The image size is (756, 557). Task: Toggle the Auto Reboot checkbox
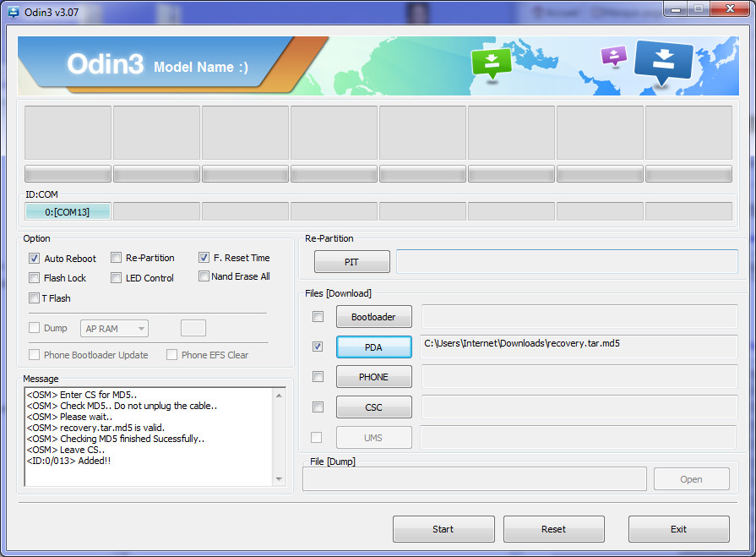coord(34,258)
